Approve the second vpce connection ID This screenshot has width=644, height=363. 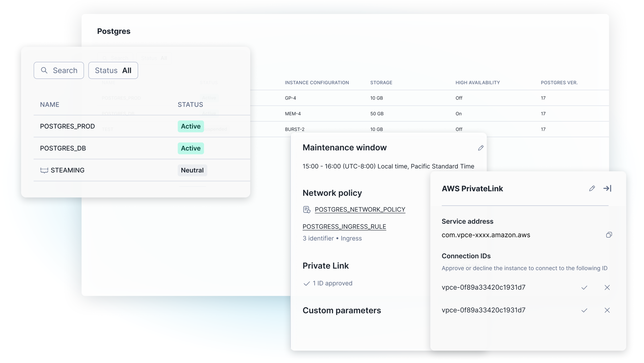[584, 310]
